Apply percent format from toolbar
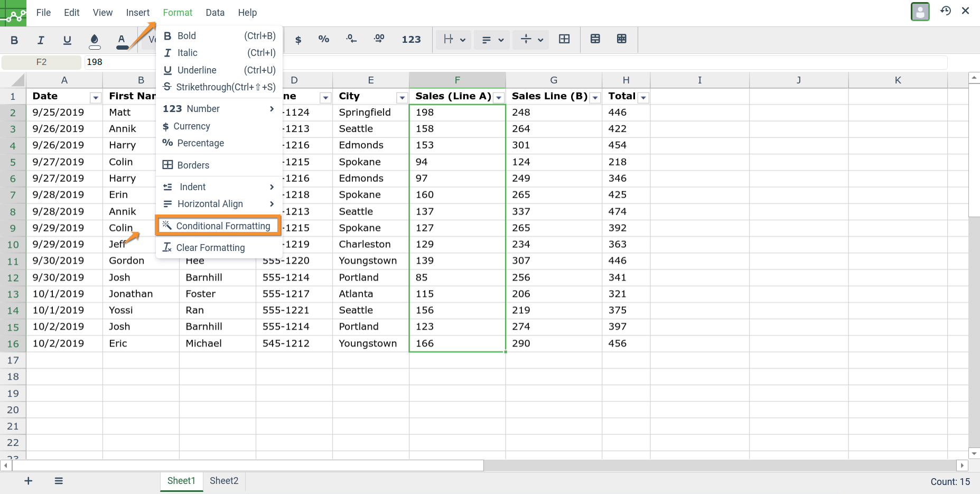980x494 pixels. click(323, 40)
